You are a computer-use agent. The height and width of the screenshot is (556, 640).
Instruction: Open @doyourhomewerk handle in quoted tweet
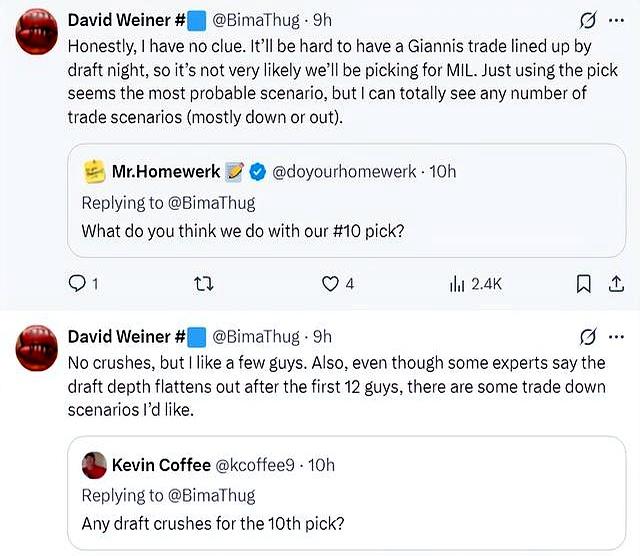tap(344, 171)
